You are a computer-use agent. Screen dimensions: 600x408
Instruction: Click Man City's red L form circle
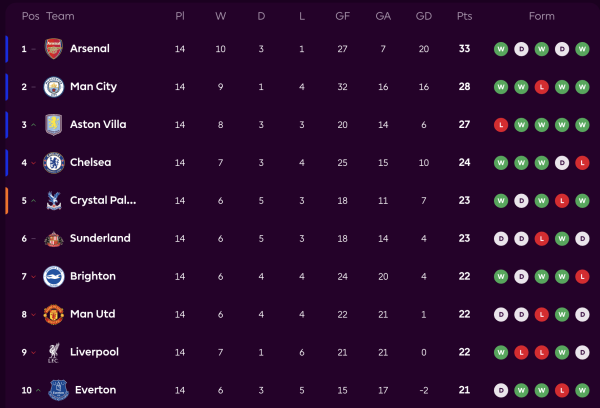pyautogui.click(x=541, y=86)
